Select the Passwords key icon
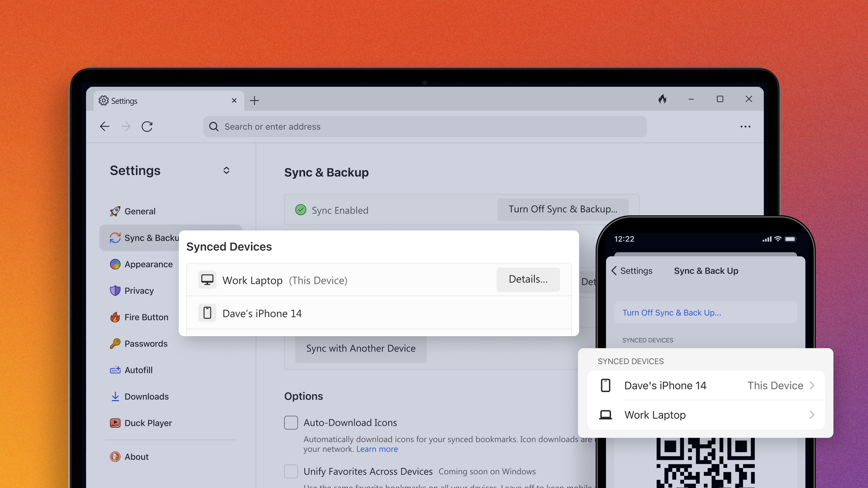This screenshot has width=868, height=488. coord(115,343)
